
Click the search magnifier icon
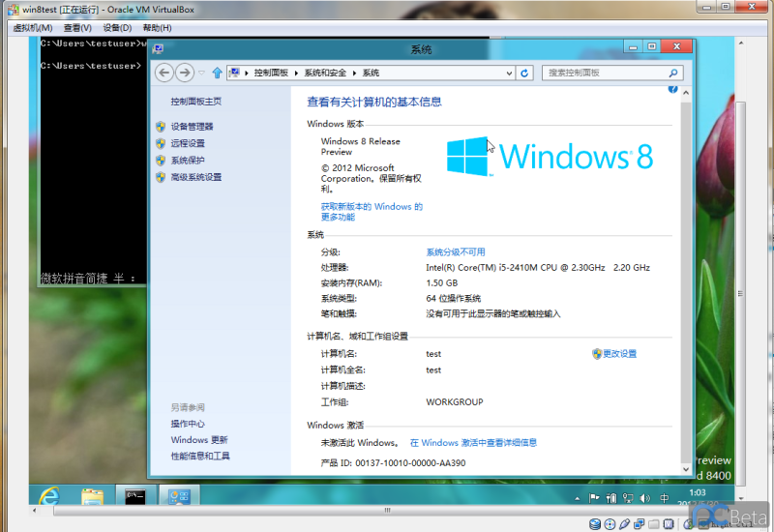coord(673,74)
